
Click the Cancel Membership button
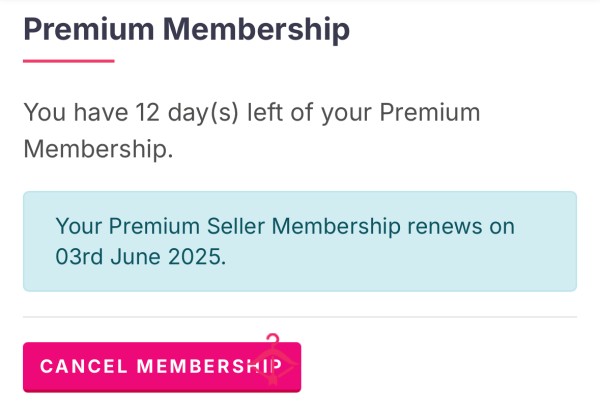point(162,367)
